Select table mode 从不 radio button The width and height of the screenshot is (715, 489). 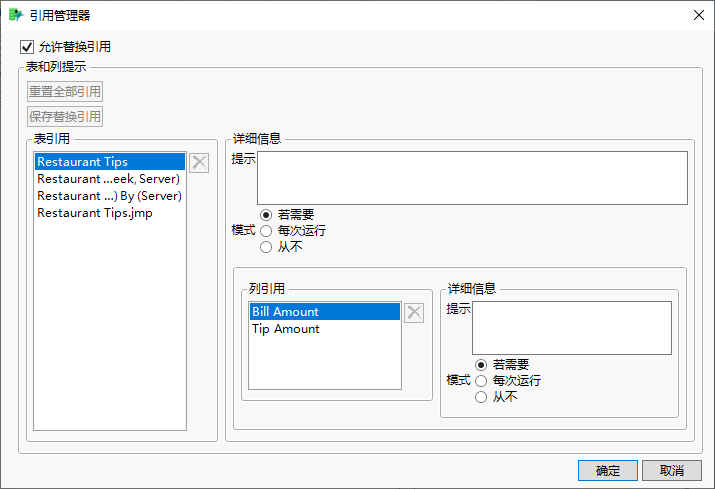click(266, 246)
